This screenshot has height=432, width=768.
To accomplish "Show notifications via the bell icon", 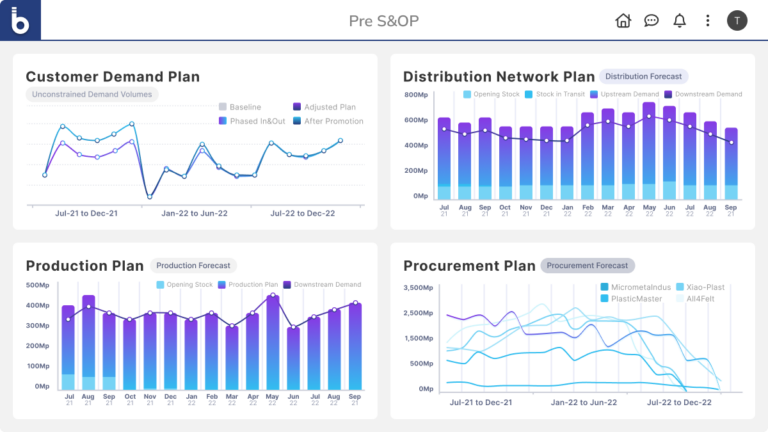I will (x=680, y=20).
